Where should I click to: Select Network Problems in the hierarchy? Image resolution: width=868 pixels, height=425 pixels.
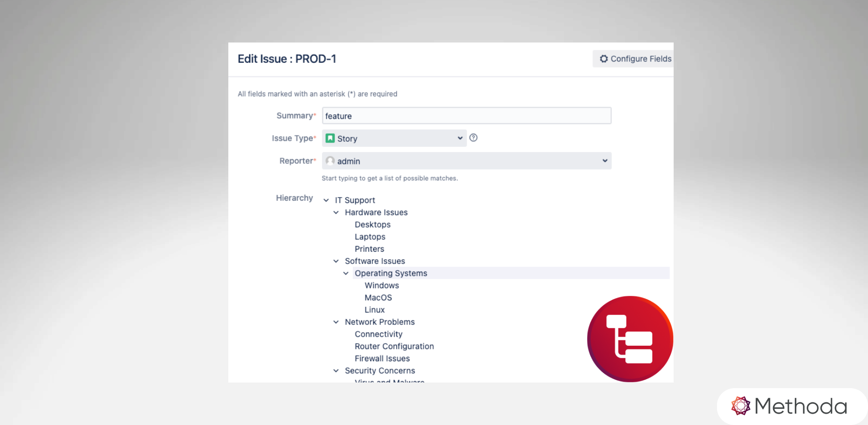coord(380,322)
